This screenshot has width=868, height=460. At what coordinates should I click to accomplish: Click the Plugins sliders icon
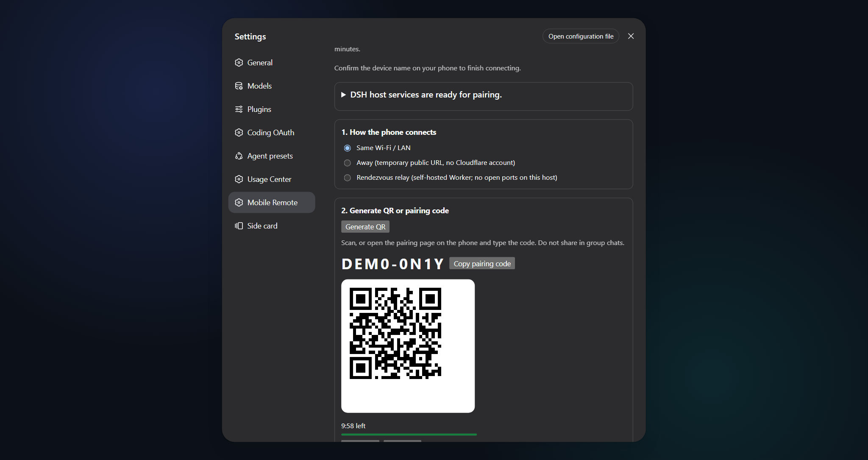pyautogui.click(x=239, y=109)
